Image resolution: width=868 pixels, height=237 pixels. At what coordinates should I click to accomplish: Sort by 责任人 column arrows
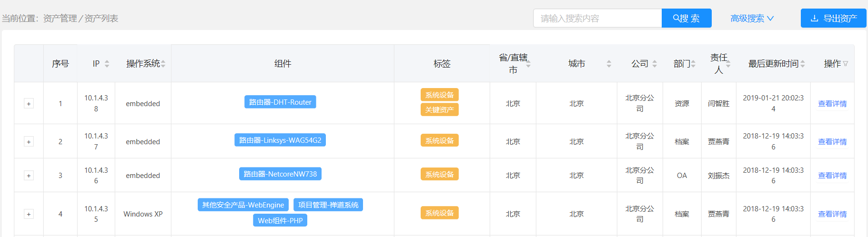[728, 64]
